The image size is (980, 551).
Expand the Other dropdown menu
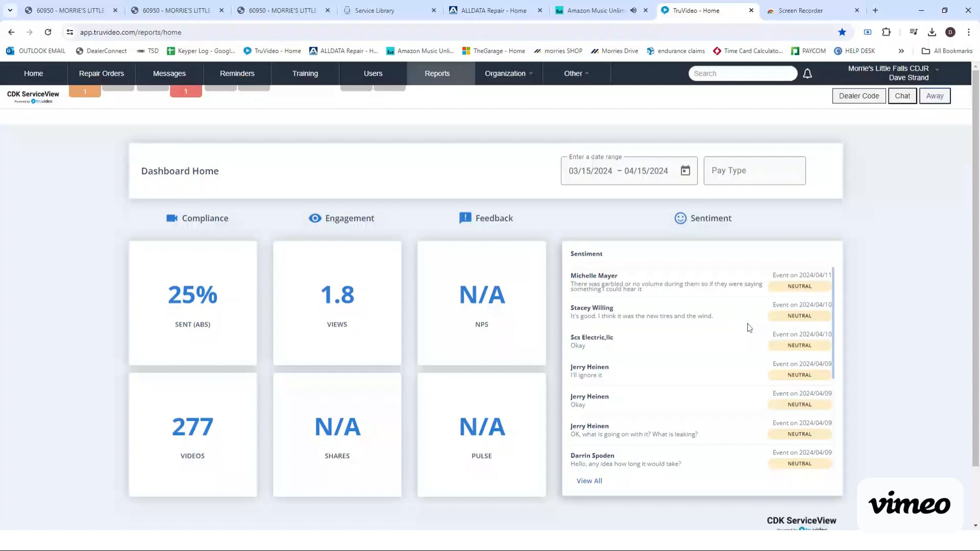576,73
